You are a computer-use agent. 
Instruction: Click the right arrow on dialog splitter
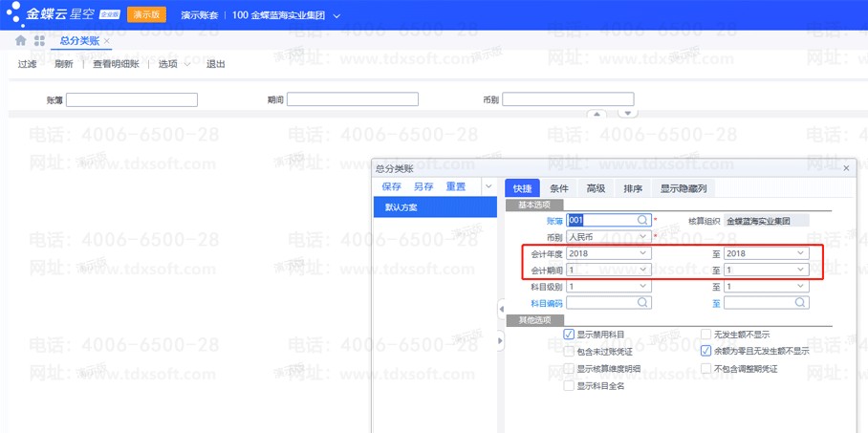pos(501,340)
